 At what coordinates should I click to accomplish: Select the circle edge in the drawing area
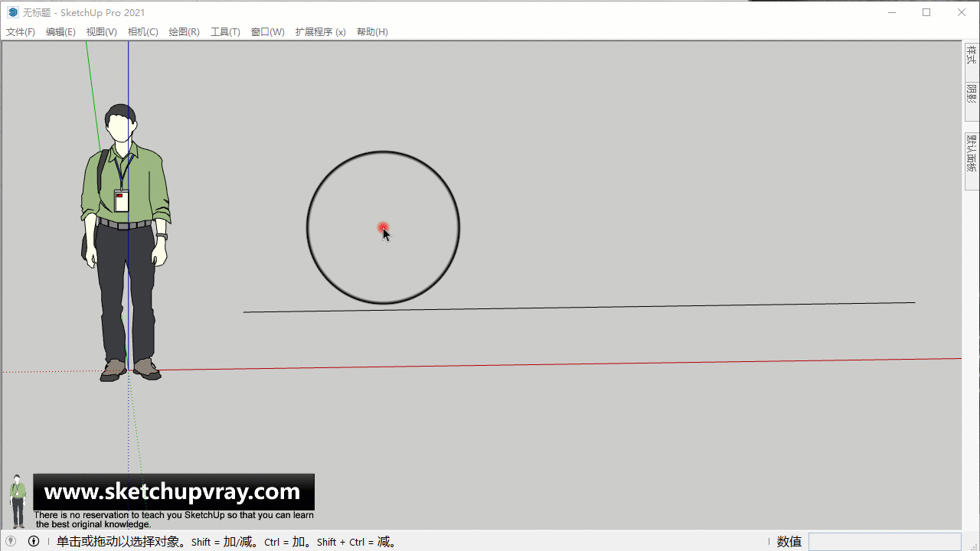point(383,152)
